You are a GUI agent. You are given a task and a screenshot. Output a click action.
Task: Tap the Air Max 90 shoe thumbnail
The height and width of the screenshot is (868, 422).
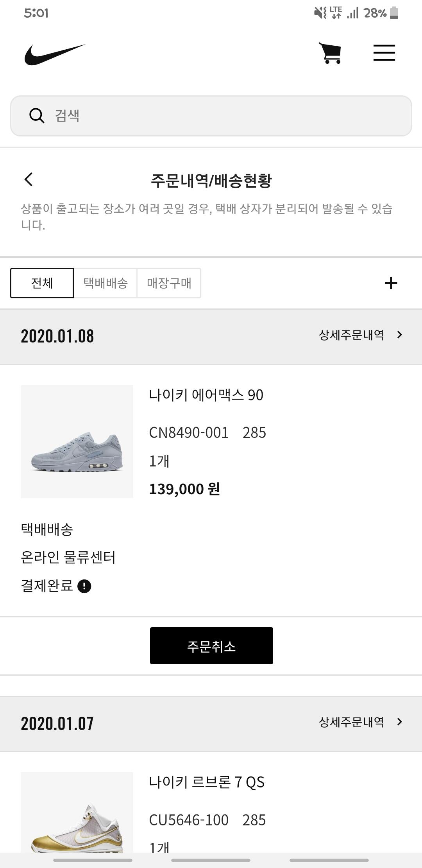point(77,441)
